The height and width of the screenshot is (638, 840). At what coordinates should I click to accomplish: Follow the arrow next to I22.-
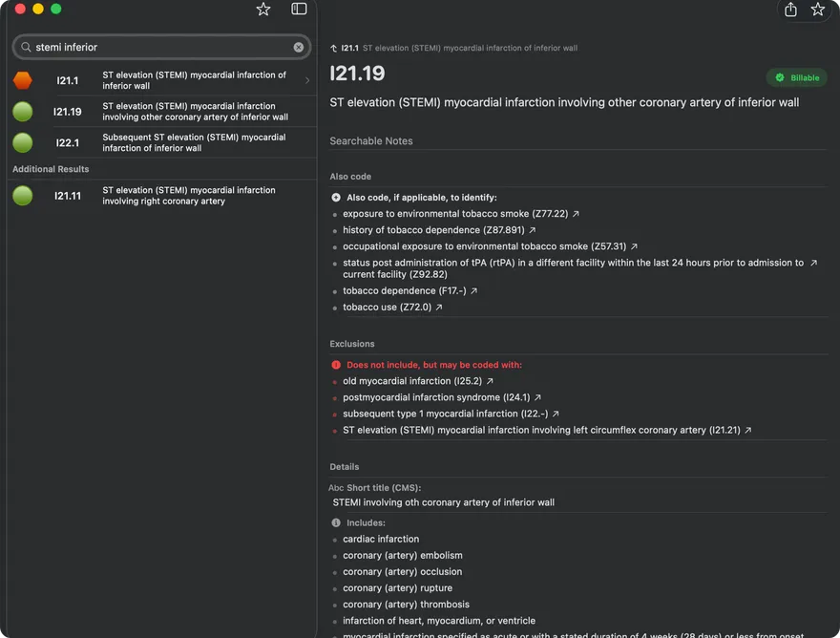click(x=556, y=414)
